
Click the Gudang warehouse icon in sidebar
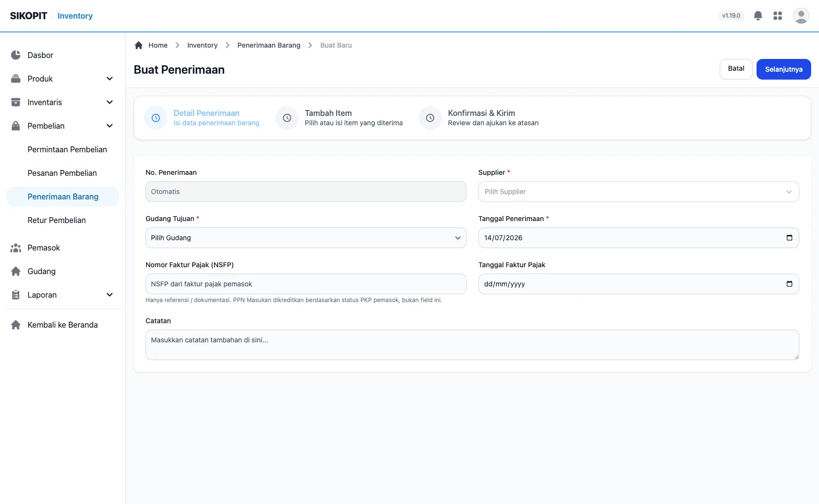click(16, 271)
